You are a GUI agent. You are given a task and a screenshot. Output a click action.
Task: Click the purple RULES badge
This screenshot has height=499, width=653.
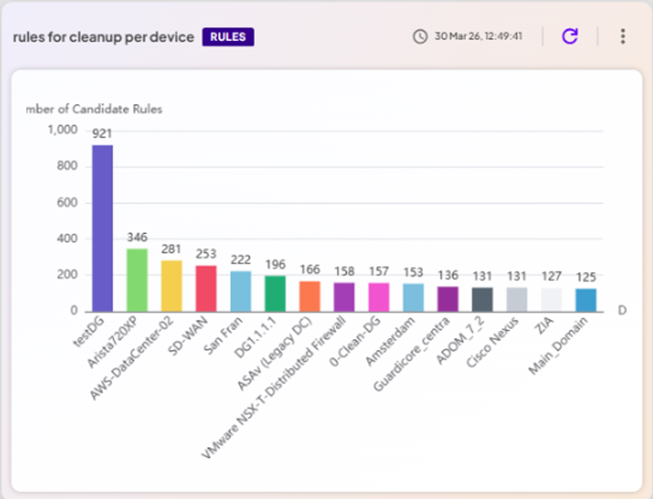228,37
